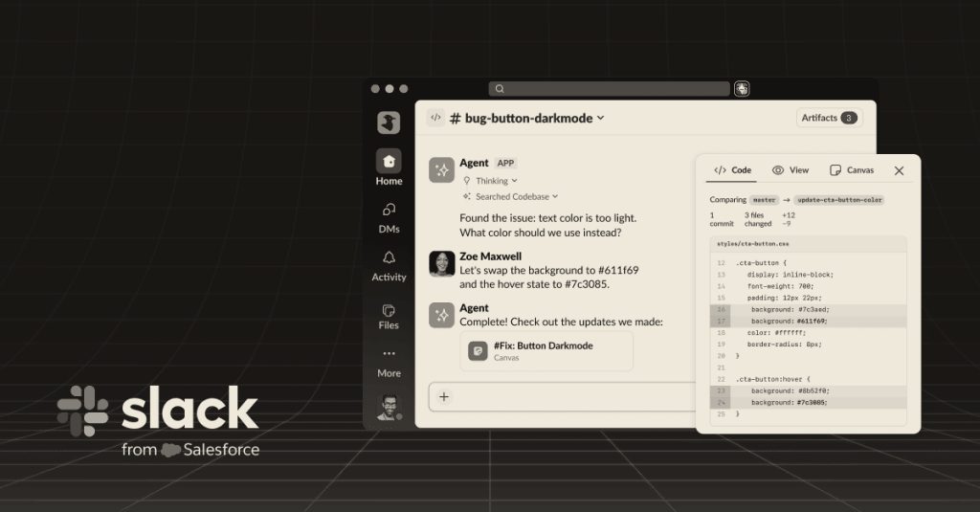Select the update-cta-button-color branch tag
This screenshot has width=980, height=512.
coord(839,200)
